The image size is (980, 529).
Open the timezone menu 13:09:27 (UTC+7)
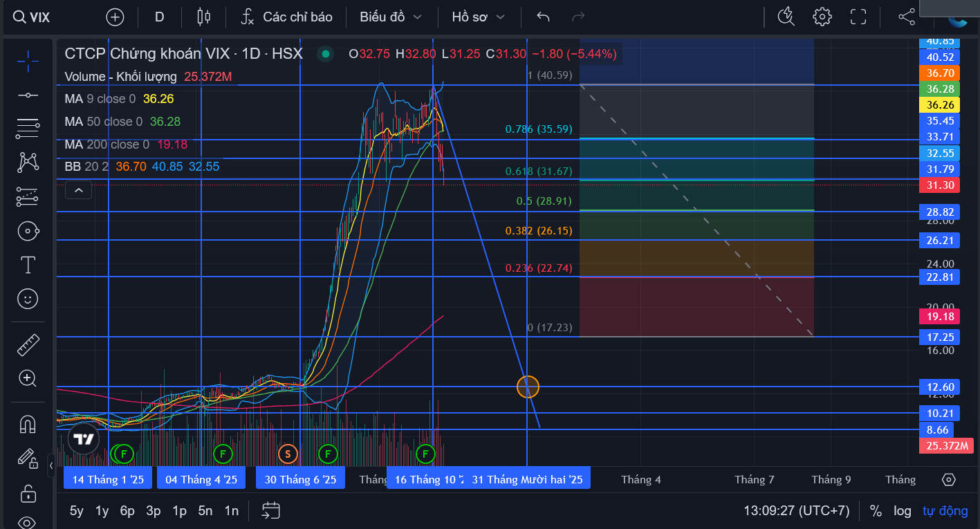796,511
